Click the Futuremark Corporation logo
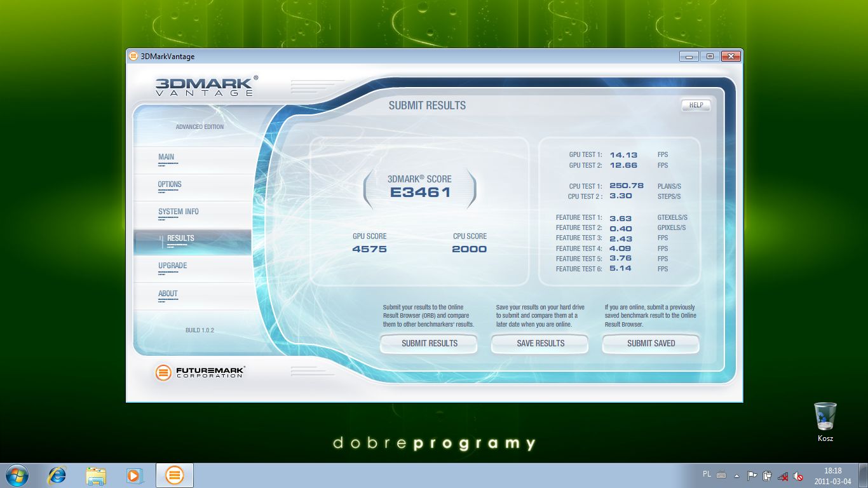The width and height of the screenshot is (868, 488). tap(200, 372)
